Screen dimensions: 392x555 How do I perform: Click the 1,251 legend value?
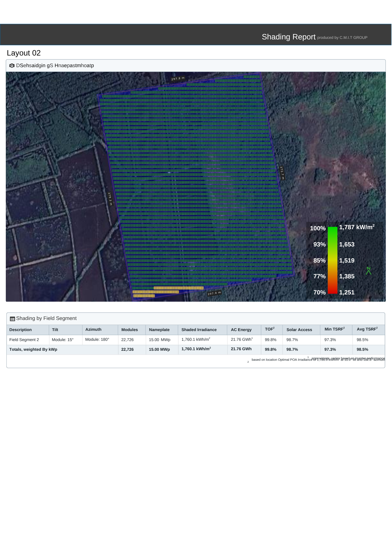click(x=347, y=292)
